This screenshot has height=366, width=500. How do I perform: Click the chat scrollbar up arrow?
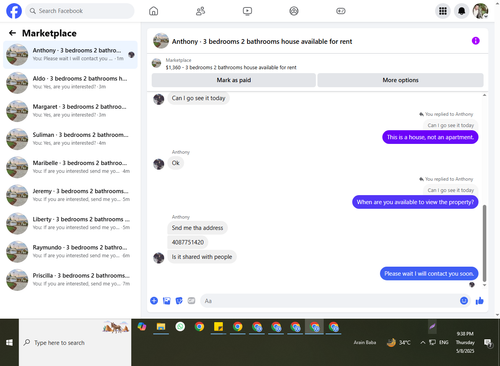(484, 95)
